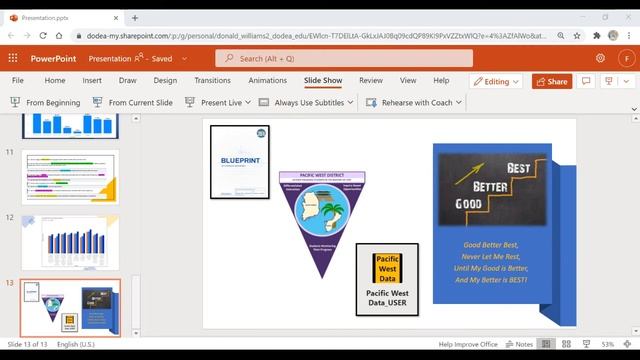Click the Present slideshow icon next to comments
Screen dimensions: 640x360
[x=609, y=81]
